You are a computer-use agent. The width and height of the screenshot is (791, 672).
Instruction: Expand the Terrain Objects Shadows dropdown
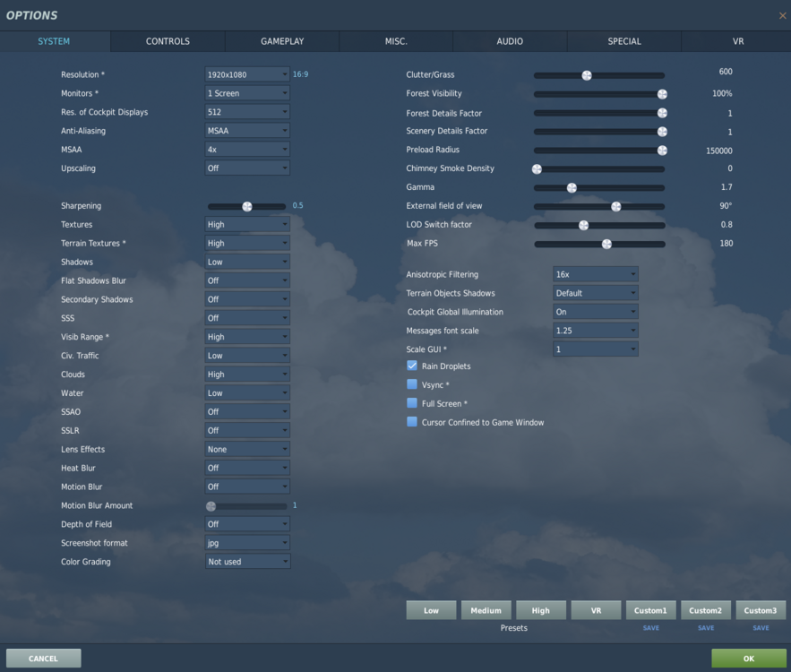point(596,293)
